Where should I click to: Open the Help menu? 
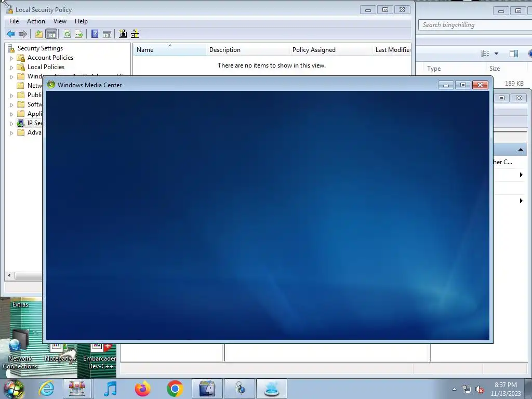[81, 21]
